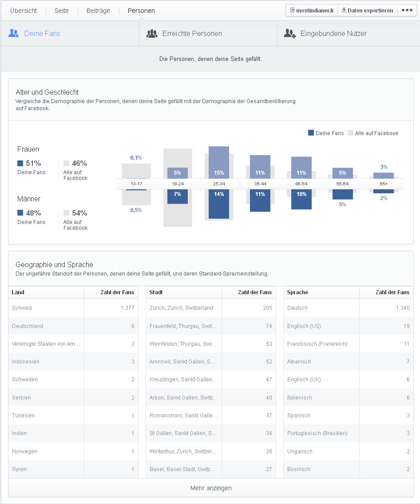
Task: Click the Ungarisch language row
Action: [349, 451]
